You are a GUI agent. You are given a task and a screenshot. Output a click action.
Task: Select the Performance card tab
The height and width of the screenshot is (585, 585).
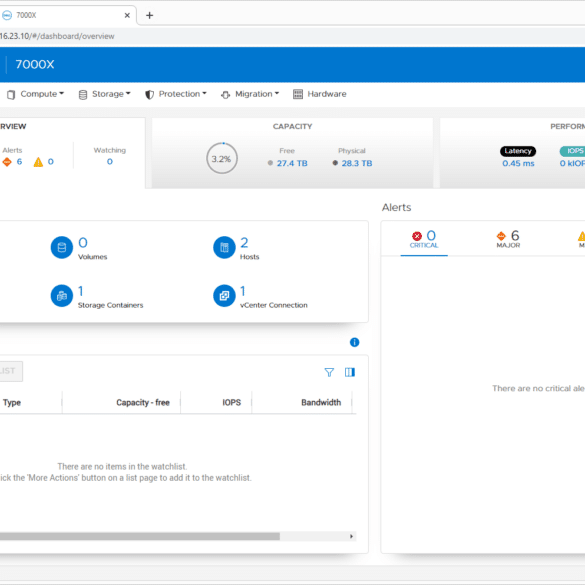(512, 153)
